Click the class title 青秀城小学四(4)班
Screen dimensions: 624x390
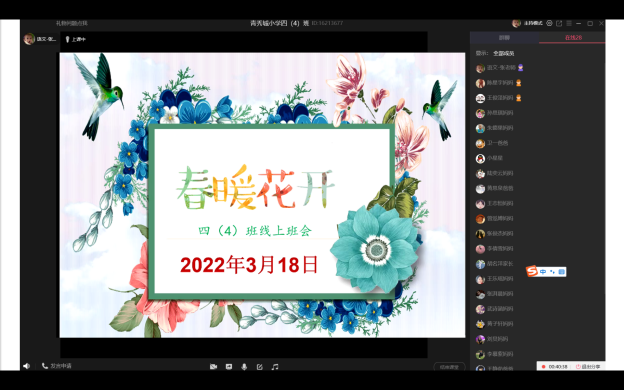point(280,23)
